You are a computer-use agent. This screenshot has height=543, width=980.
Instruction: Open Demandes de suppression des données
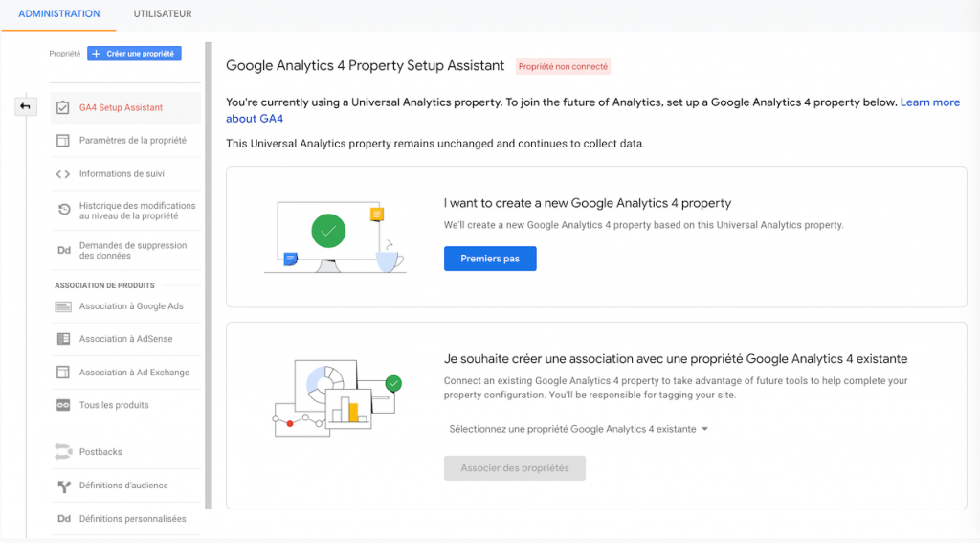(x=125, y=250)
